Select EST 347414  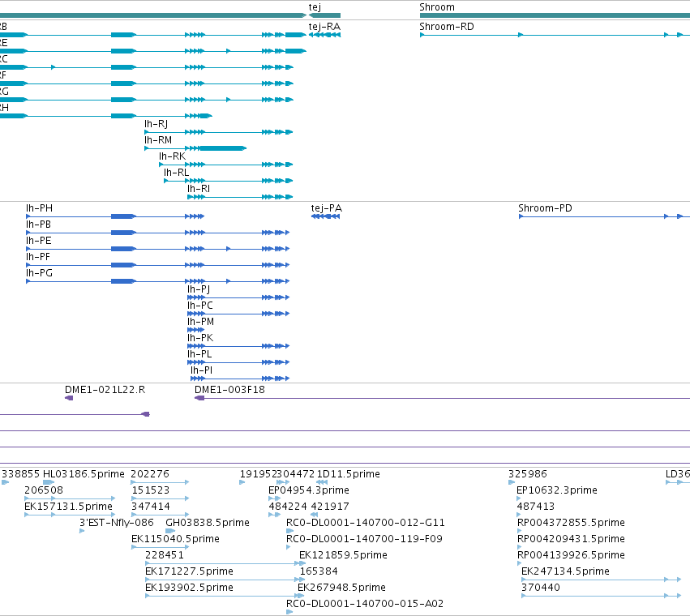[x=151, y=507]
